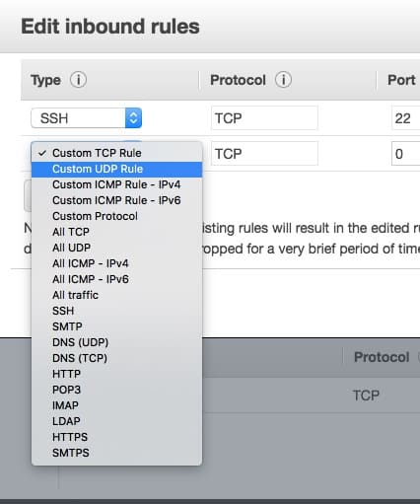Screen dimensions: 420x504
Task: Click the TCP protocol field of second row
Action: pyautogui.click(x=264, y=154)
